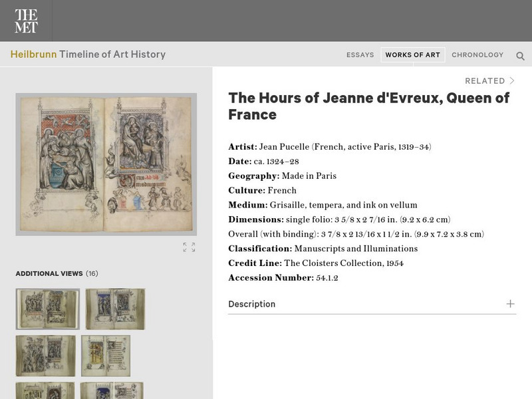Select the Works of Art tab
The width and height of the screenshot is (532, 399).
(x=412, y=55)
